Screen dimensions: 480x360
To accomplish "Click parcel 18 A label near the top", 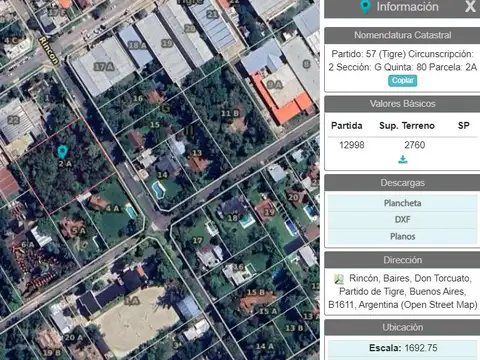I will [138, 45].
